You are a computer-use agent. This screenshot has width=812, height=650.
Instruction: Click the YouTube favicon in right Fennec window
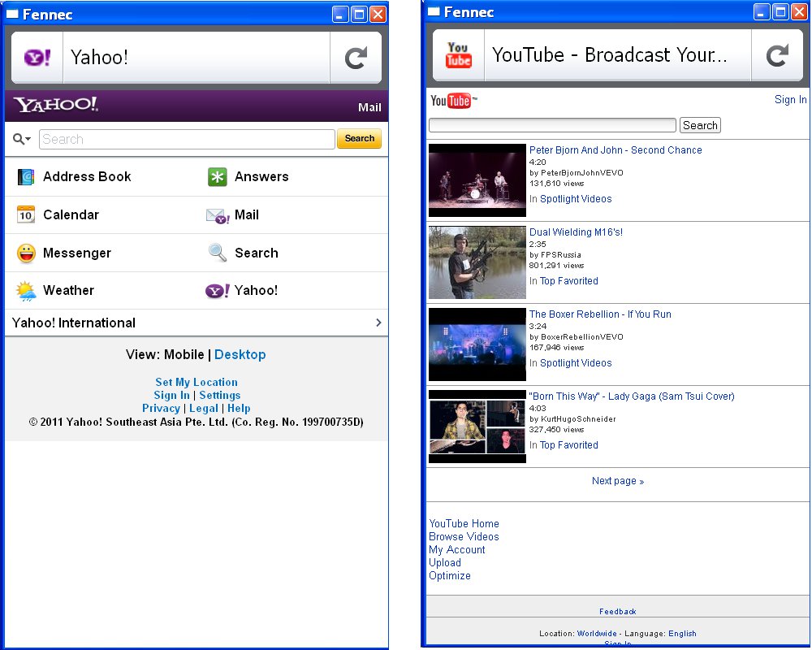click(458, 55)
